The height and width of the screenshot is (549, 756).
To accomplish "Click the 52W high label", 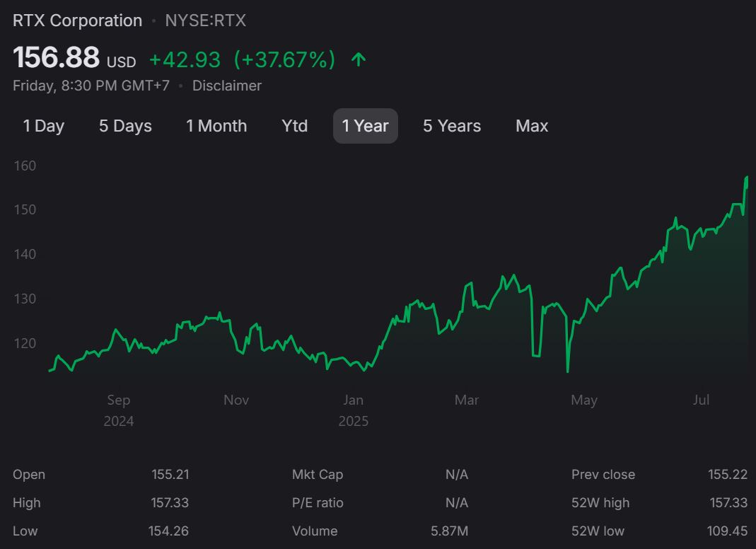I will tap(600, 503).
